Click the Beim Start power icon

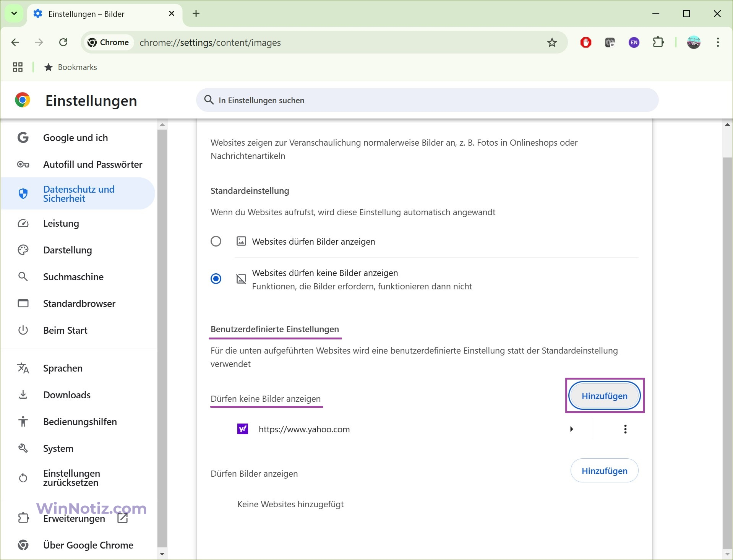click(23, 330)
